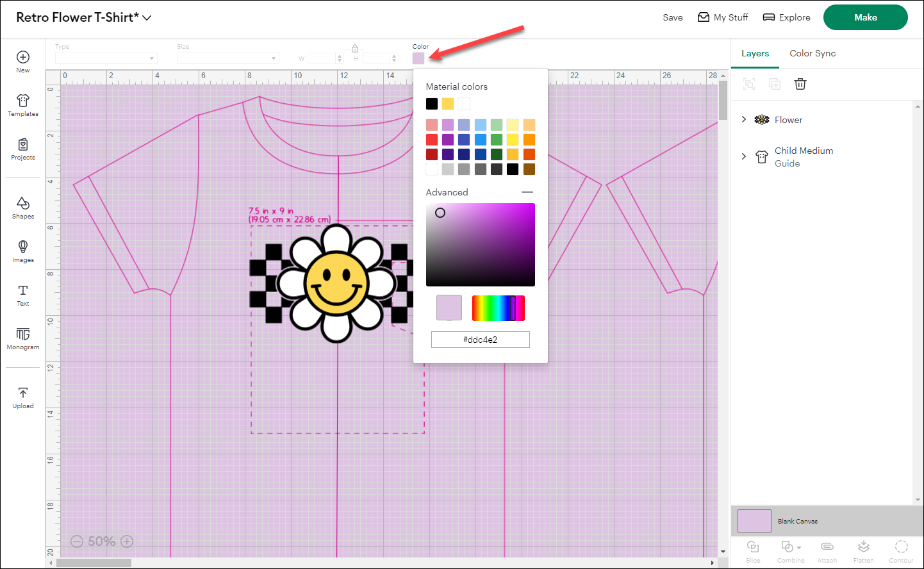Image resolution: width=924 pixels, height=569 pixels.
Task: Pick the brown palette swatch
Action: pos(529,169)
